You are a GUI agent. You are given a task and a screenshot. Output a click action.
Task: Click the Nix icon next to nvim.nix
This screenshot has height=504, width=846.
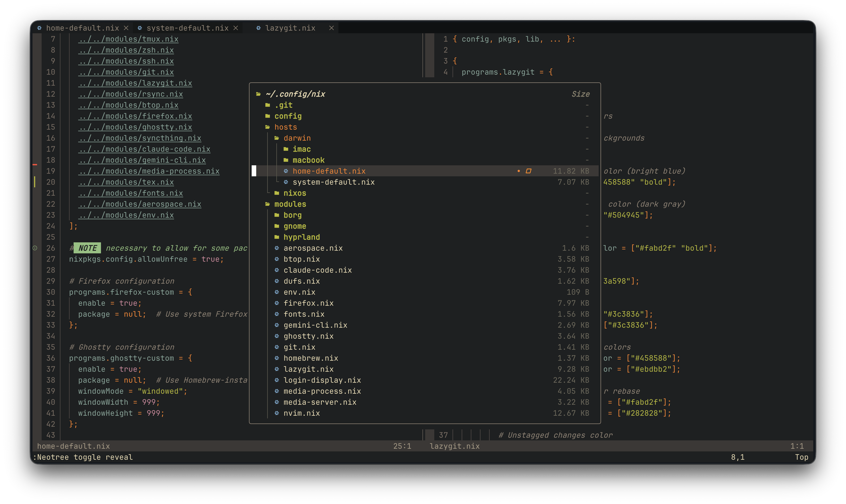[x=277, y=413]
